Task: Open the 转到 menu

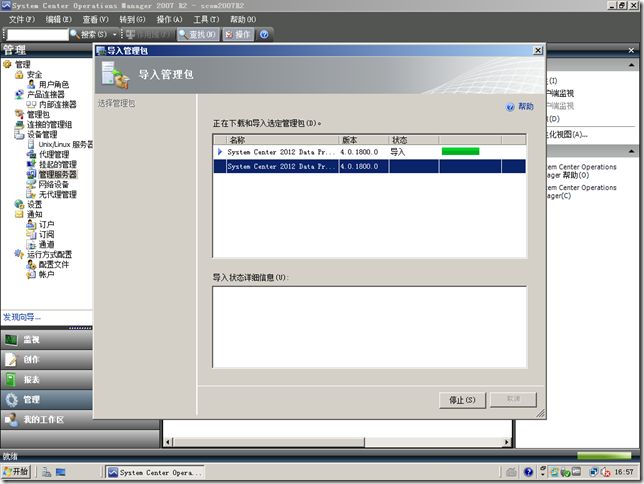Action: click(x=132, y=19)
